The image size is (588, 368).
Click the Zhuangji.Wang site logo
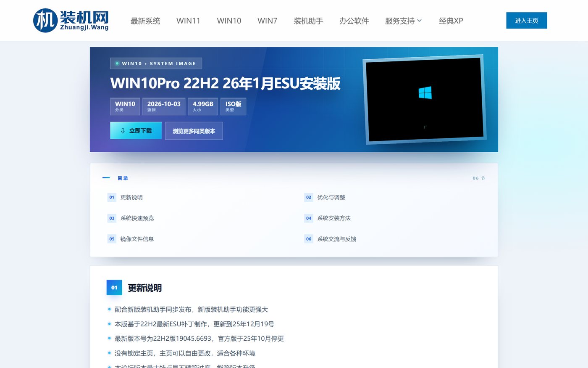(71, 20)
